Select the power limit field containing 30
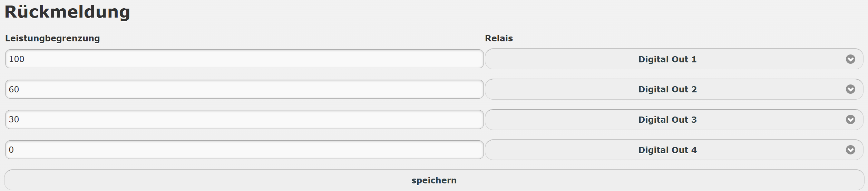The width and height of the screenshot is (868, 191). click(x=244, y=120)
